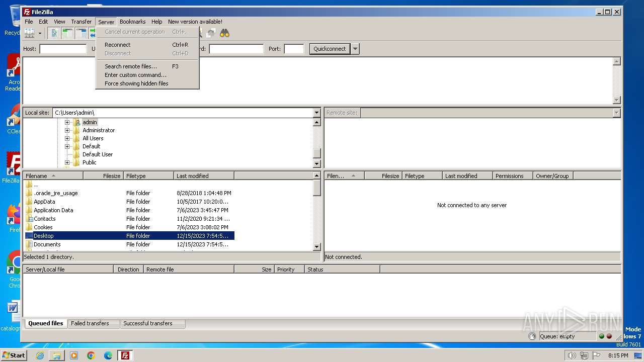Open the Help menu
The image size is (644, 362).
point(157,22)
